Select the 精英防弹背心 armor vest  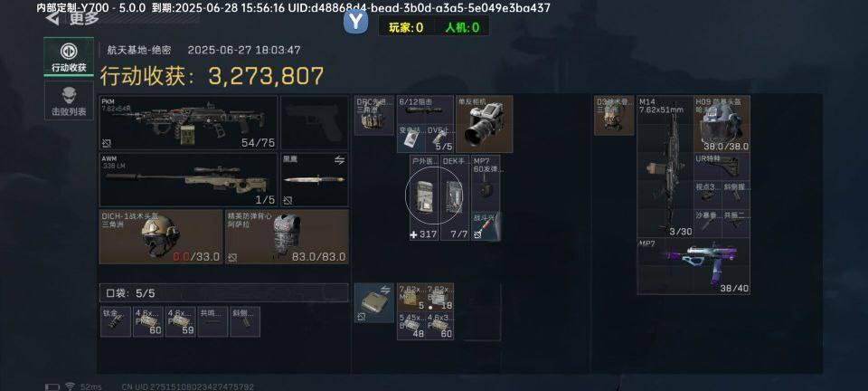pos(287,236)
